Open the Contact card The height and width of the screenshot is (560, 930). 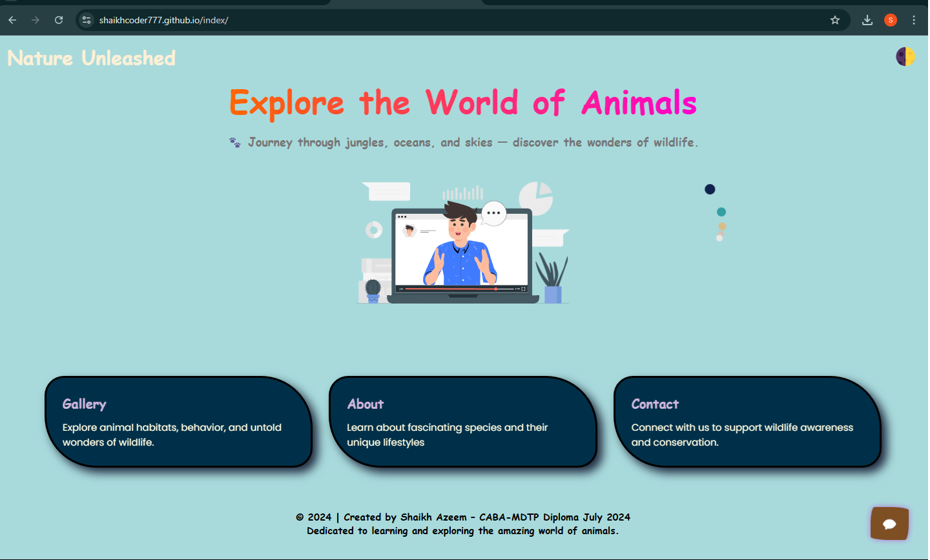tap(746, 423)
